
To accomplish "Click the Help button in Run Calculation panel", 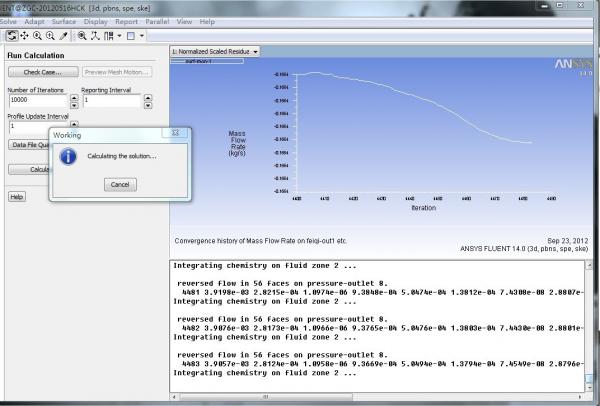I will (x=17, y=197).
